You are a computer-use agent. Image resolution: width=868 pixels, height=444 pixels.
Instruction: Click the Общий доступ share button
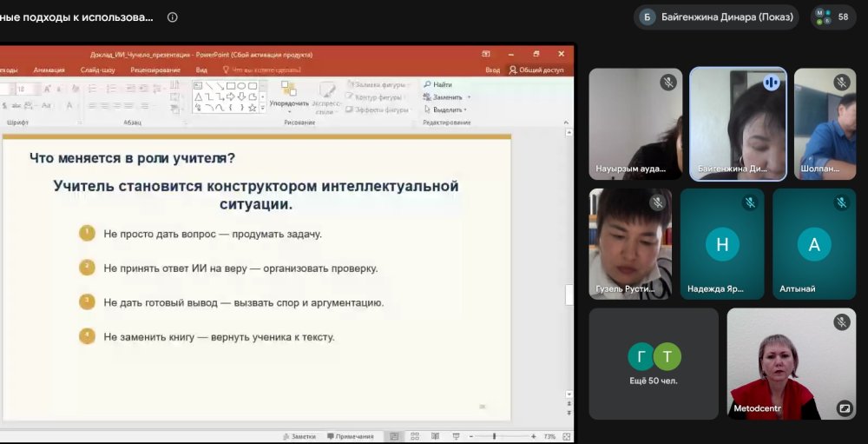[537, 70]
